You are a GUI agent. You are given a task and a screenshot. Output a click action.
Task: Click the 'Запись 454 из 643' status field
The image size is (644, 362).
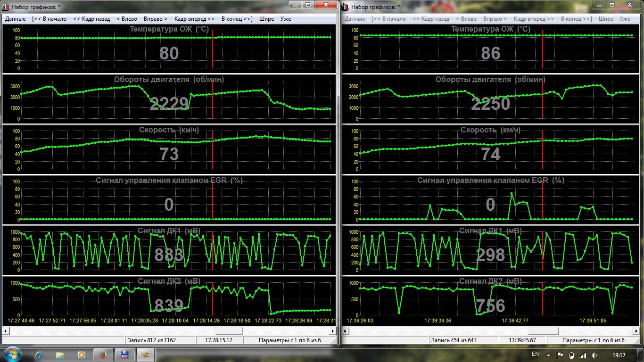click(x=465, y=340)
